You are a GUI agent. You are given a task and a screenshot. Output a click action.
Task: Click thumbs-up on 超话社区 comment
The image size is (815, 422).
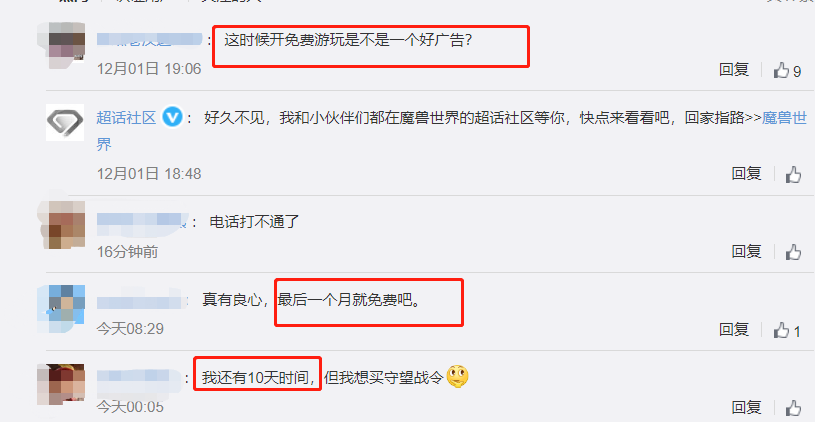click(x=793, y=174)
